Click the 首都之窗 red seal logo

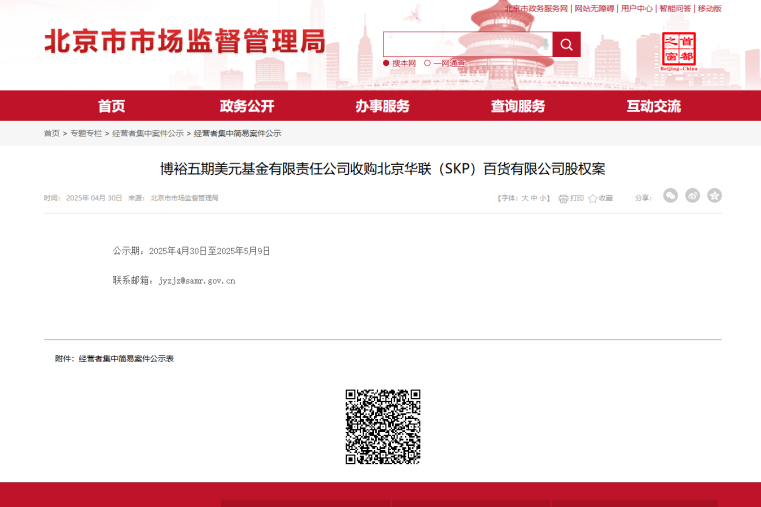tap(679, 48)
